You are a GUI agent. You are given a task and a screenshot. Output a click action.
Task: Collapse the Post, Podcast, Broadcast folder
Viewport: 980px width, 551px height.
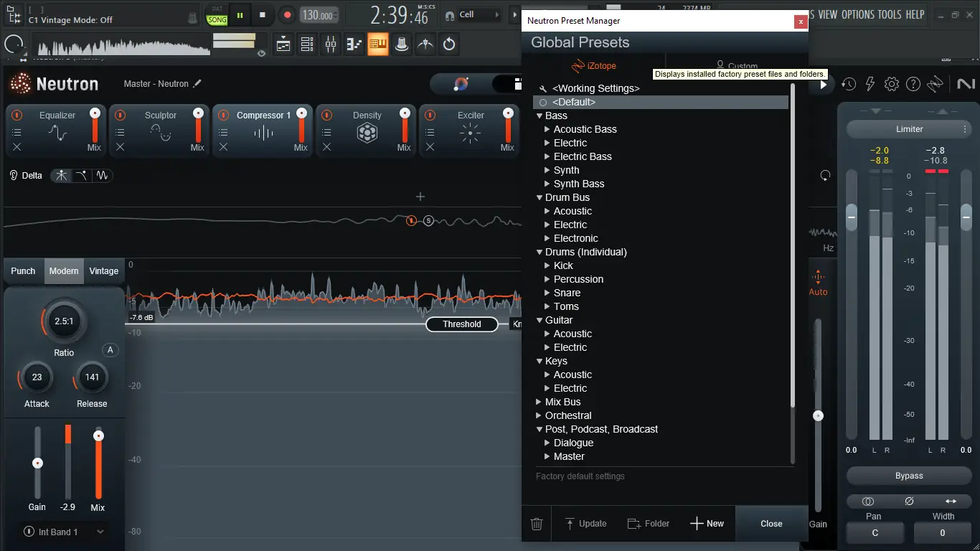pyautogui.click(x=540, y=429)
